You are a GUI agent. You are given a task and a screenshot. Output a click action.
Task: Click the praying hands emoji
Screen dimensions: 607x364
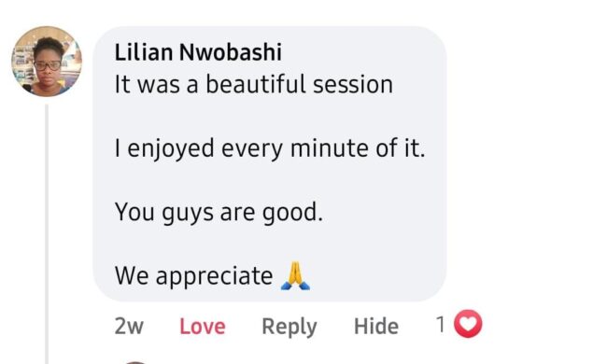click(295, 276)
